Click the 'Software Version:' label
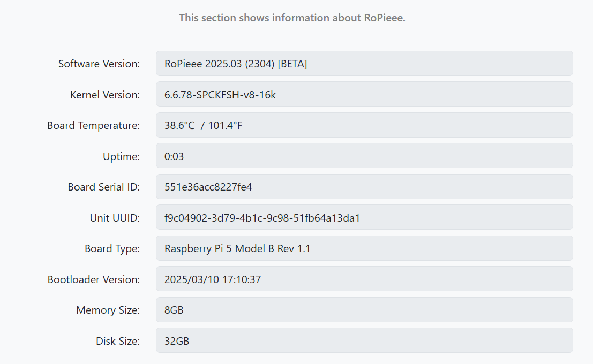 click(x=99, y=64)
